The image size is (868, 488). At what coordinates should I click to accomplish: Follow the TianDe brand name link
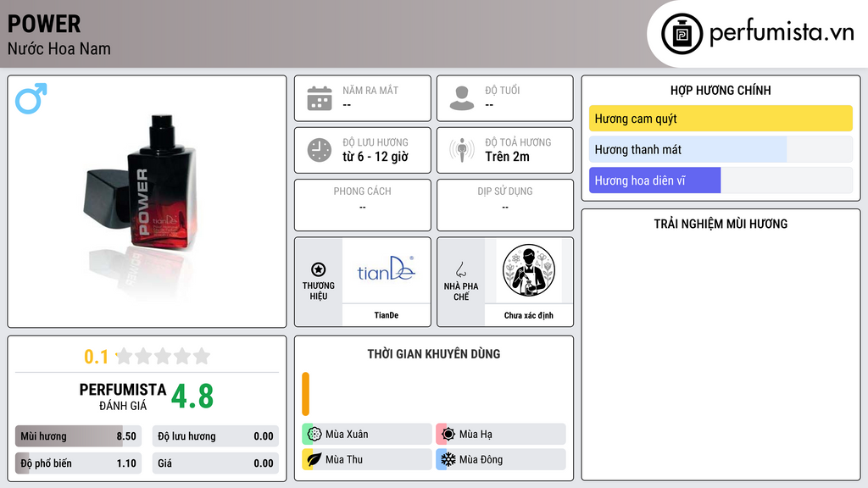[x=386, y=315]
